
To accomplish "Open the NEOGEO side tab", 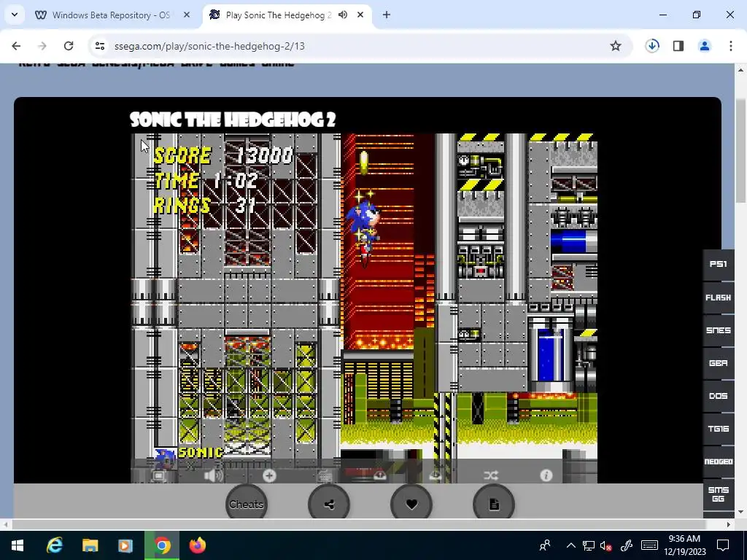I will click(719, 462).
